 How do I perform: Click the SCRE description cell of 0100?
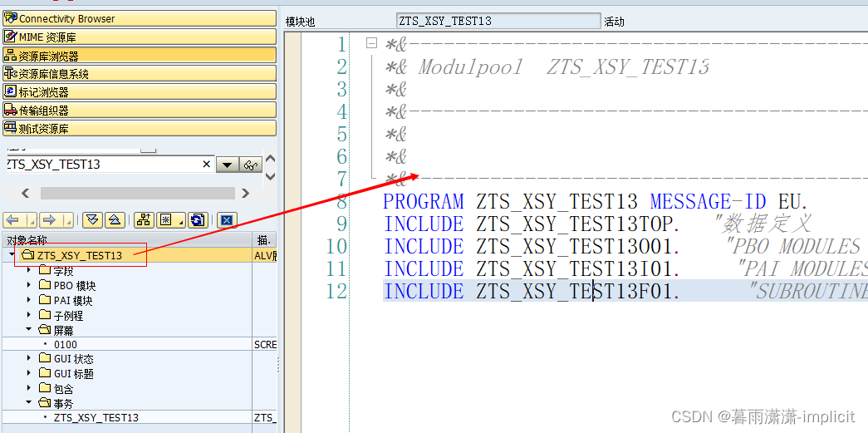click(265, 344)
